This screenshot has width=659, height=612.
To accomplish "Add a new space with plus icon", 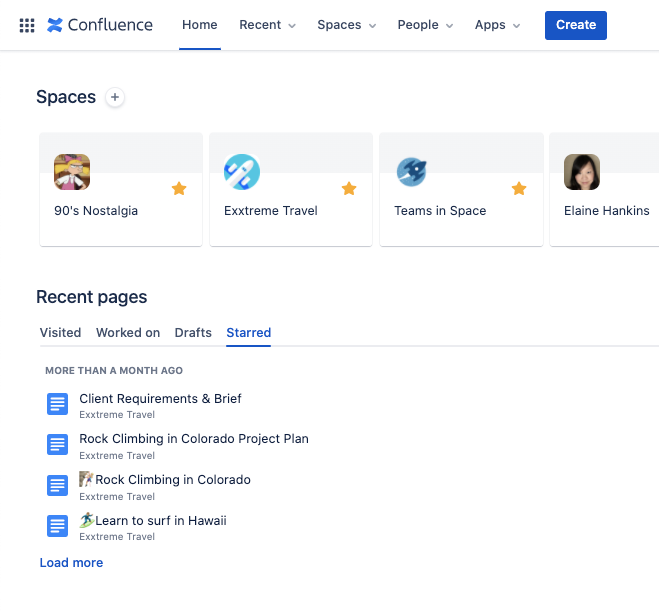I will 114,97.
